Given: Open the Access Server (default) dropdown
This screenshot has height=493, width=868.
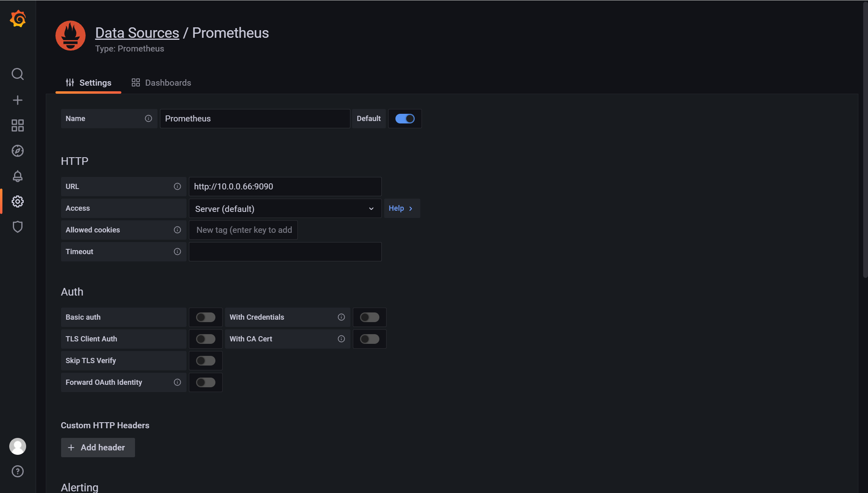Looking at the screenshot, I should tap(285, 209).
